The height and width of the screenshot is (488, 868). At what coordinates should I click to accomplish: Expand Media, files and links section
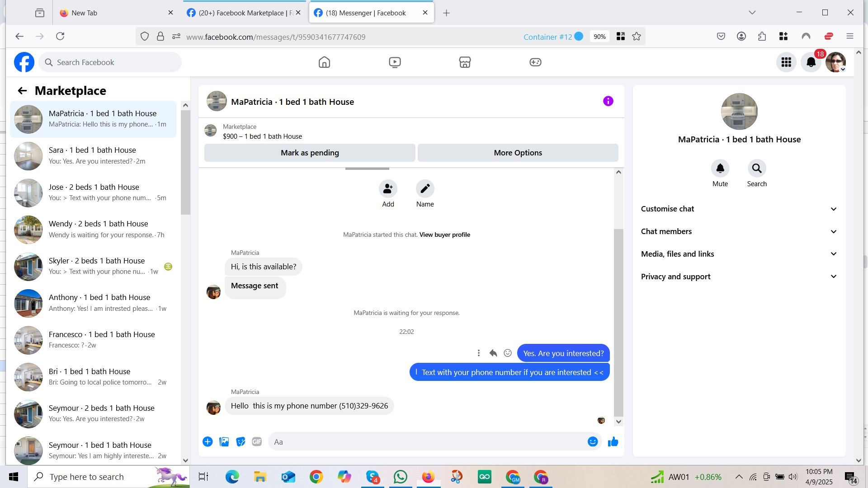tap(739, 254)
